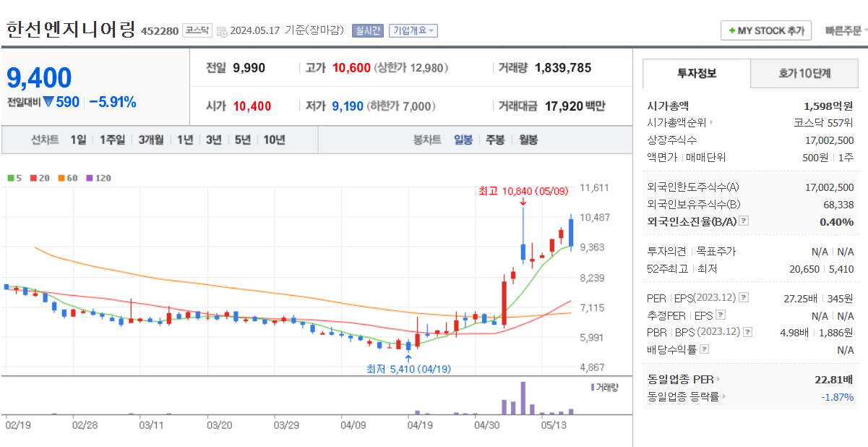Switch candle chart to 주봉
The height and width of the screenshot is (447, 868).
point(495,140)
